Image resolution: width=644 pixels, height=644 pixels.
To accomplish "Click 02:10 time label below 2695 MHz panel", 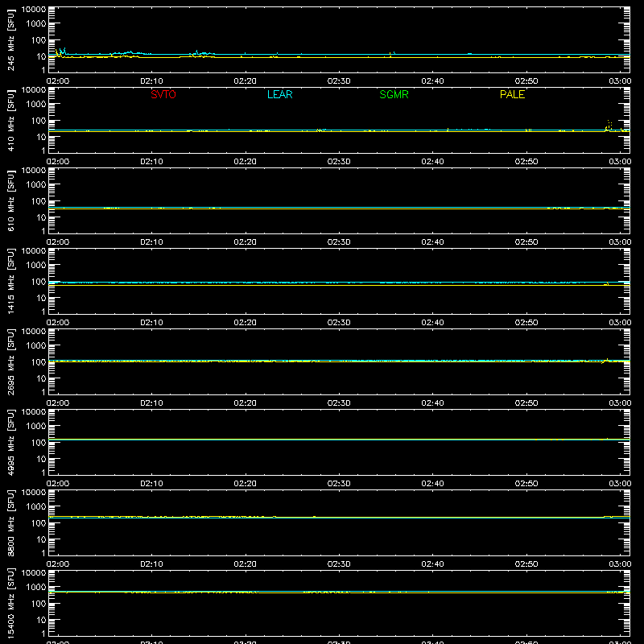I will [x=151, y=403].
